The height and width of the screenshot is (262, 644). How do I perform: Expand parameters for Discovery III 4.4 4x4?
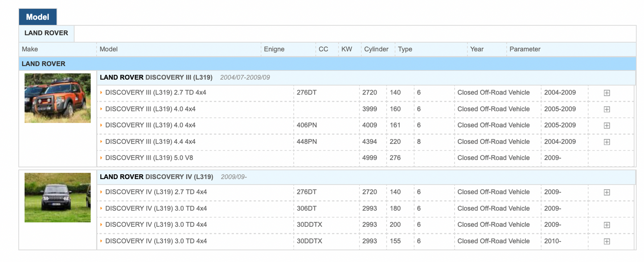607,142
